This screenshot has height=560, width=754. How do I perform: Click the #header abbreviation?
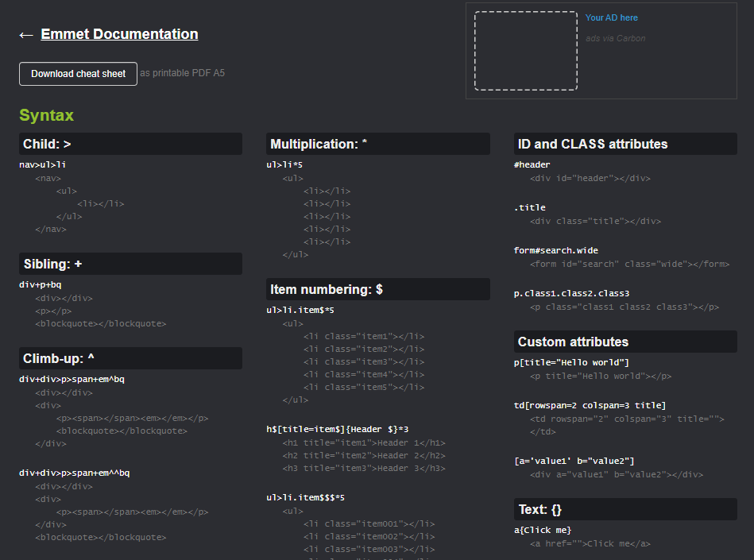click(532, 165)
